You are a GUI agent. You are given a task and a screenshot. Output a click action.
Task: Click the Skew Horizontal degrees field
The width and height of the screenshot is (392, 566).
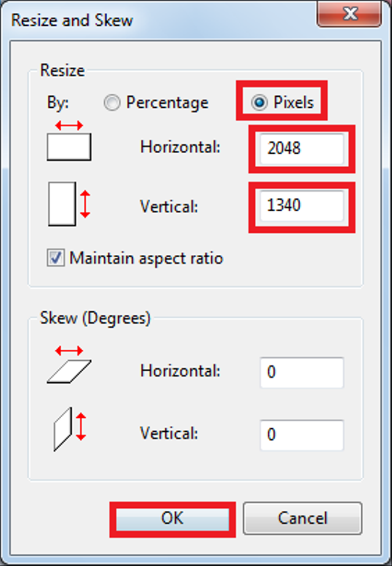(301, 373)
